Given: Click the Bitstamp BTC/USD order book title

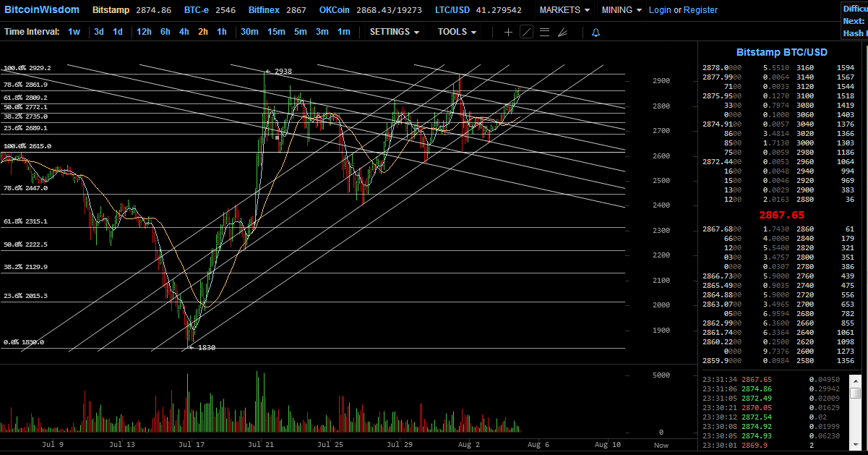Looking at the screenshot, I should coord(782,52).
